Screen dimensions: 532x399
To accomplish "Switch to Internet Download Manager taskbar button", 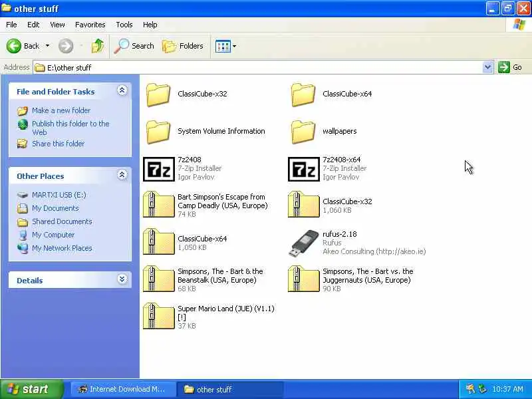I will [x=123, y=389].
